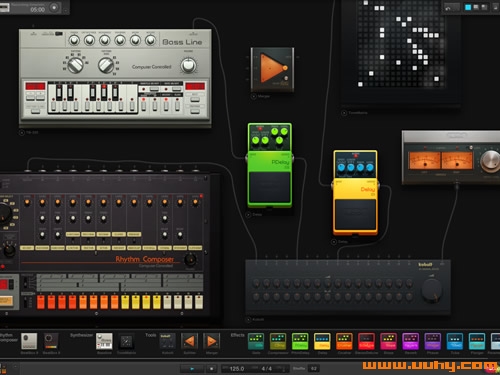This screenshot has width=500, height=375.
Task: Stomp the green PDelay pedal footswitch
Action: 269,187
